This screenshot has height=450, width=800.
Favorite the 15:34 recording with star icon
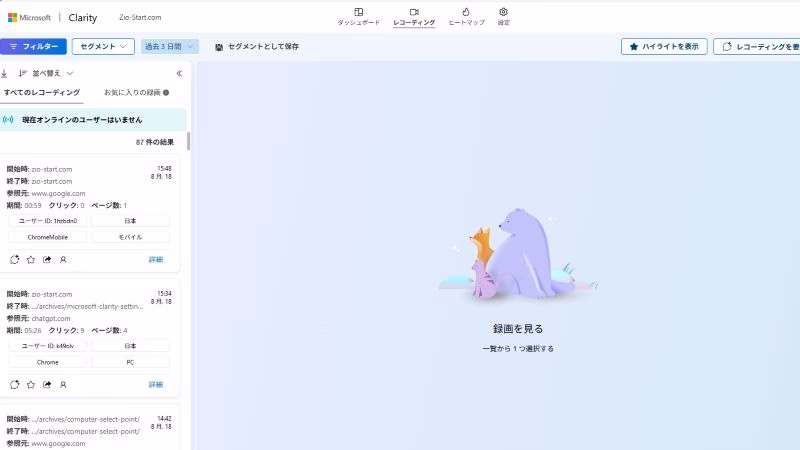coord(31,385)
